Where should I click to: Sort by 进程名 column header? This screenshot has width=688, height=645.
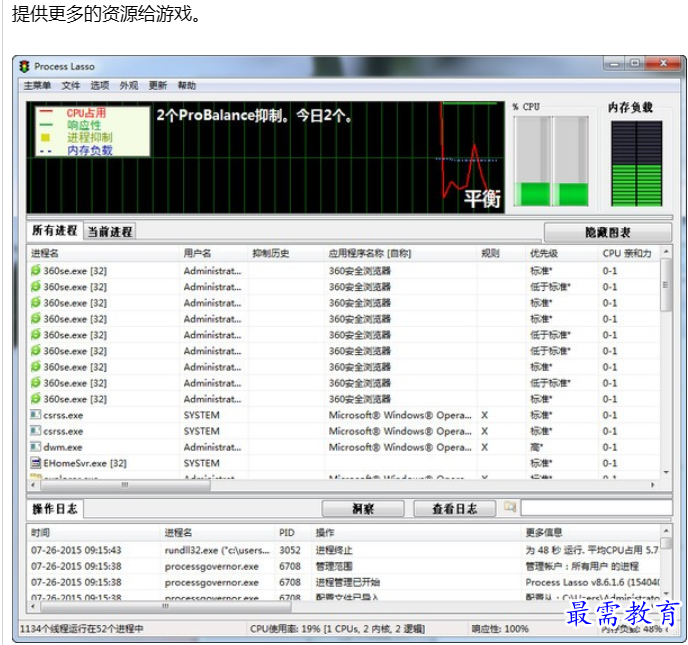[x=103, y=253]
